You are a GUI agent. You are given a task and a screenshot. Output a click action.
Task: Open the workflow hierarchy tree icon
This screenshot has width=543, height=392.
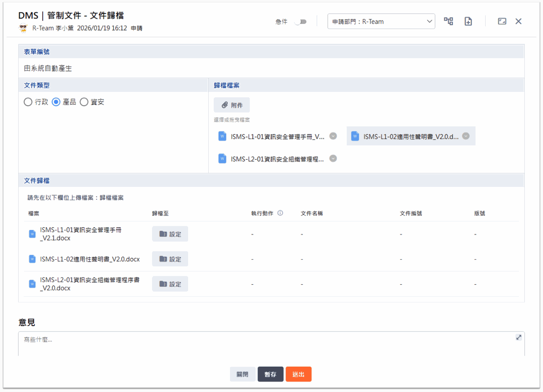point(448,21)
